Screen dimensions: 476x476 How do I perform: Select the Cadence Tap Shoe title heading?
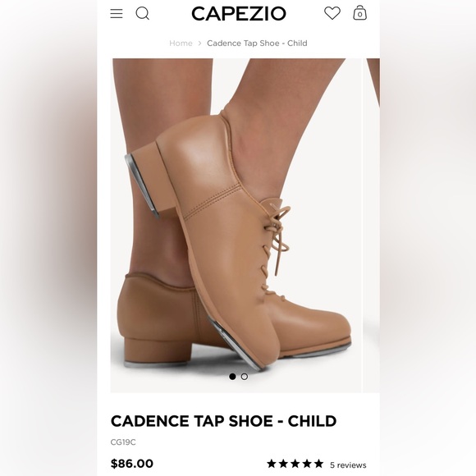(x=223, y=421)
